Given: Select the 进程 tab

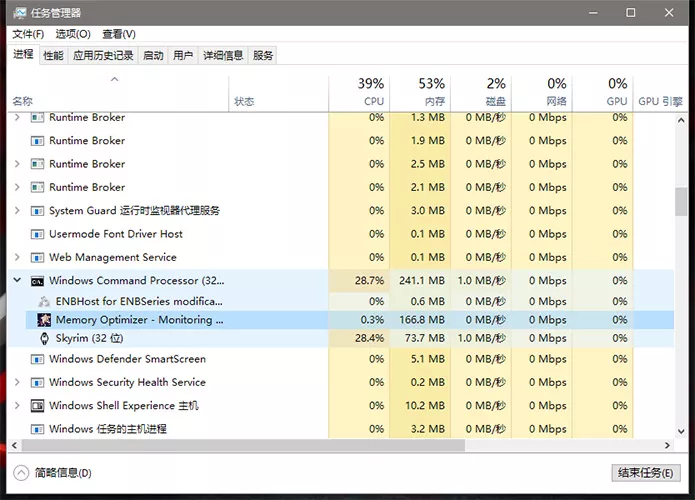Looking at the screenshot, I should (23, 54).
